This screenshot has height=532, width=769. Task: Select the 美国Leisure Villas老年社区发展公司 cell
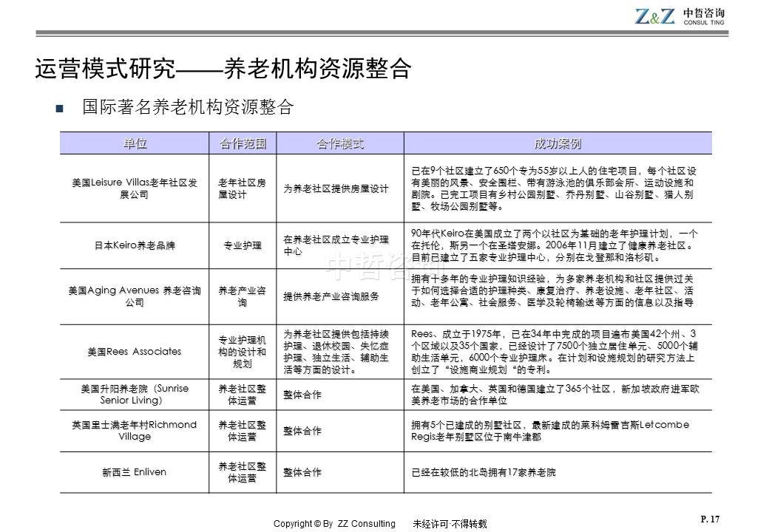(x=135, y=188)
